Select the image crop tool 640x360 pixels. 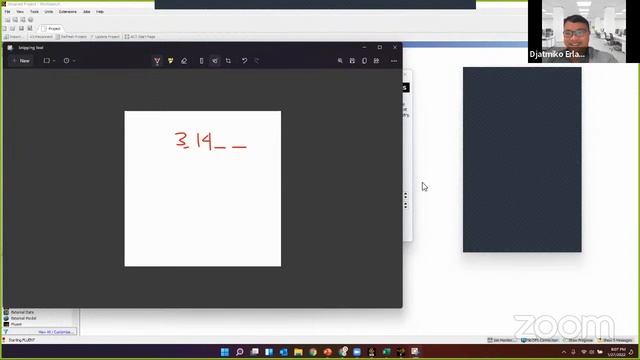pyautogui.click(x=228, y=61)
